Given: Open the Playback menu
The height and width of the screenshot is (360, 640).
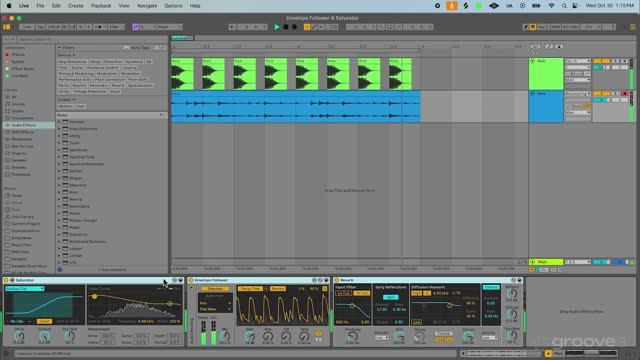Looking at the screenshot, I should tap(101, 6).
